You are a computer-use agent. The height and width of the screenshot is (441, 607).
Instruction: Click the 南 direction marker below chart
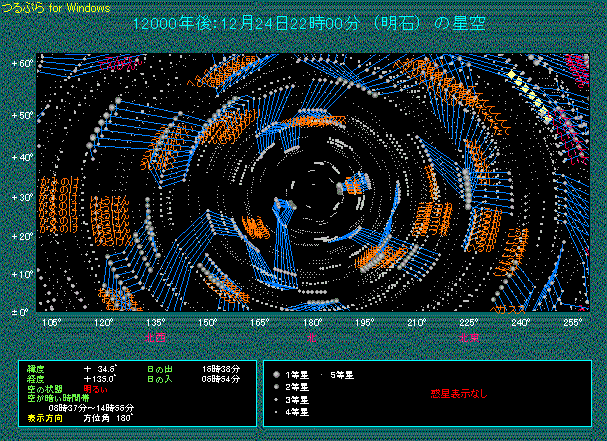(x=311, y=338)
